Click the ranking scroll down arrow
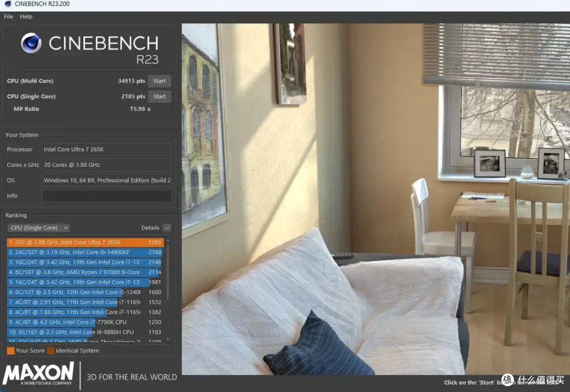The image size is (570, 392). 168,339
